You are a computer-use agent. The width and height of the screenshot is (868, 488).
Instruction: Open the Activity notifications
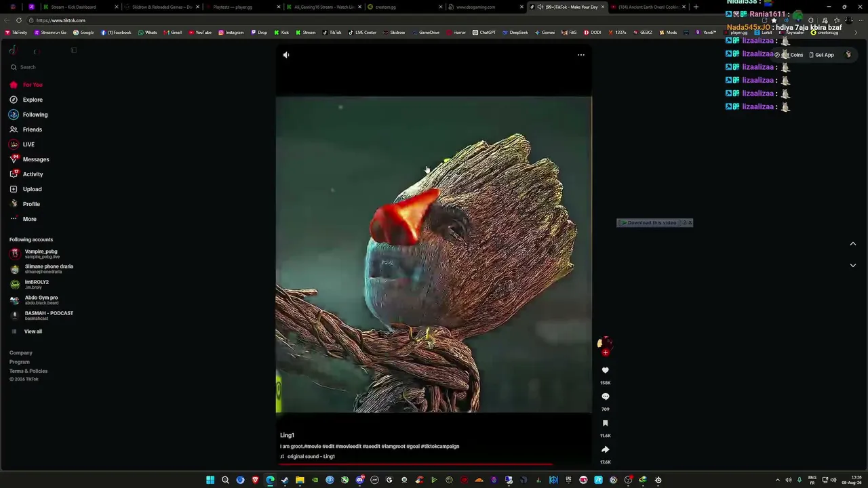tap(26, 174)
